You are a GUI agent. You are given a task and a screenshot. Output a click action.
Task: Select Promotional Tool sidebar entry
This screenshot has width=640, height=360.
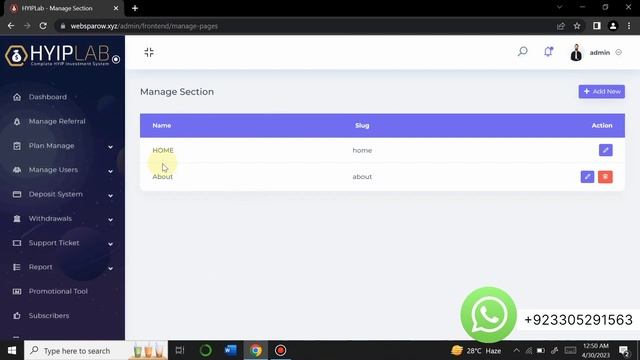[58, 291]
